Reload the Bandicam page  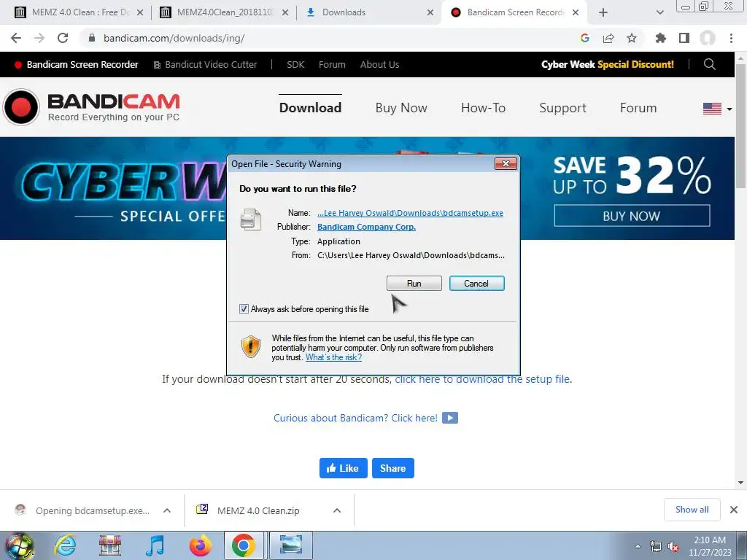tap(63, 38)
